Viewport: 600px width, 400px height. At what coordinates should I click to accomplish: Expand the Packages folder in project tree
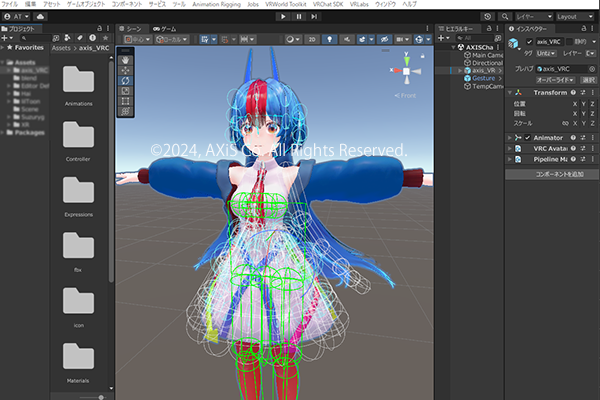[x=5, y=131]
